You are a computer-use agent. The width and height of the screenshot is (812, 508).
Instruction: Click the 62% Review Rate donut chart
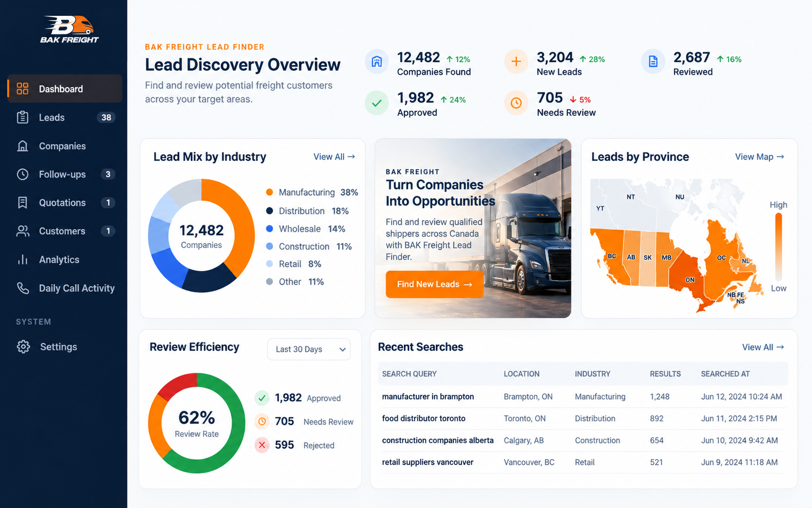pyautogui.click(x=197, y=423)
